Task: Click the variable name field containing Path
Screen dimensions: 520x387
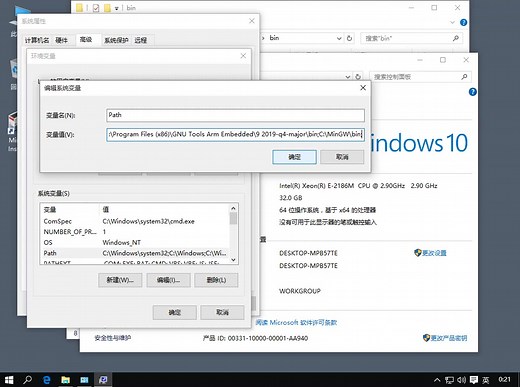Action: pyautogui.click(x=235, y=115)
